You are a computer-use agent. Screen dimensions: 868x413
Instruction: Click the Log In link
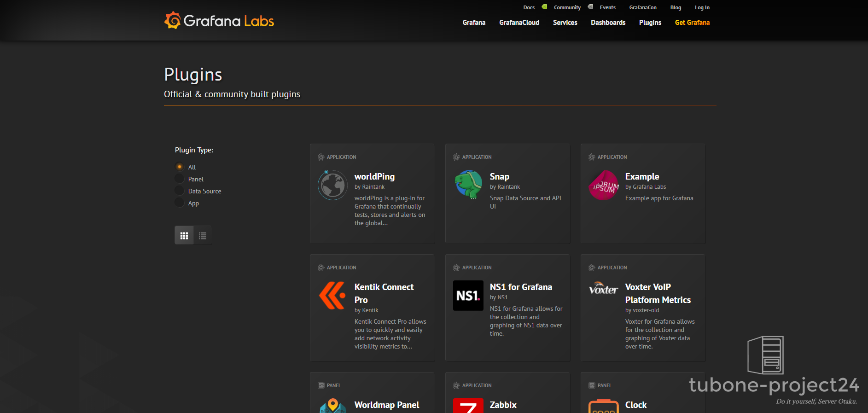point(702,7)
